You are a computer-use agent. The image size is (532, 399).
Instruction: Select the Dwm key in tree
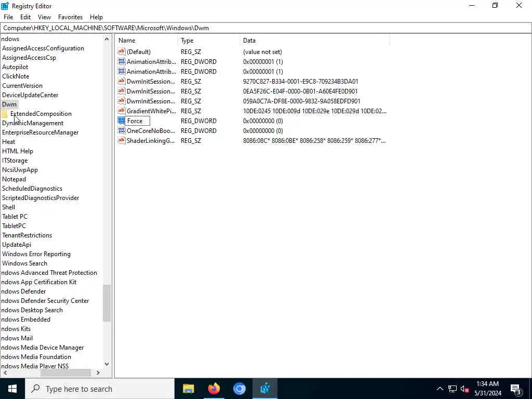click(9, 104)
